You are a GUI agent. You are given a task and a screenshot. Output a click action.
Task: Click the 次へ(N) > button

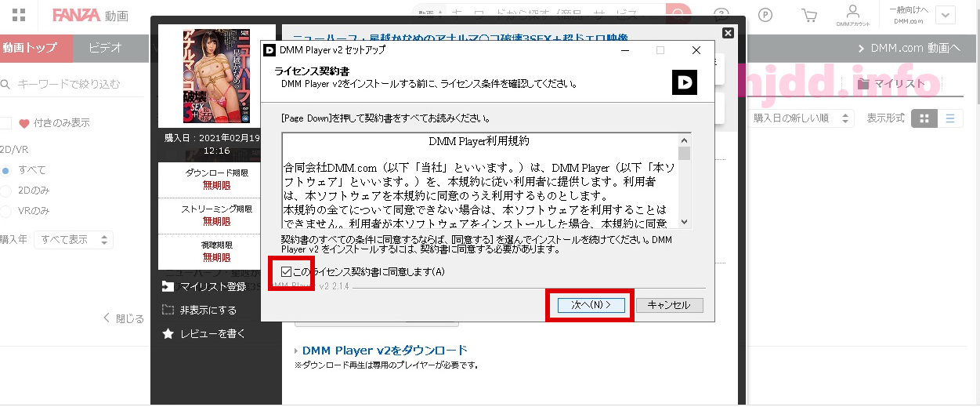point(590,305)
